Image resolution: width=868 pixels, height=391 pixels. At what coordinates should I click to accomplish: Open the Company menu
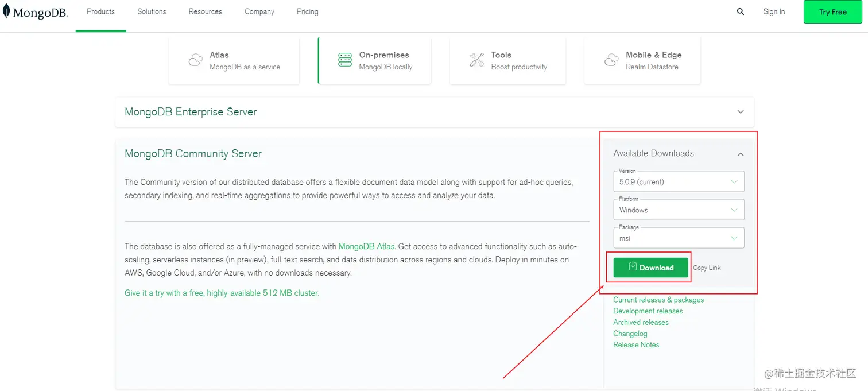pyautogui.click(x=259, y=11)
